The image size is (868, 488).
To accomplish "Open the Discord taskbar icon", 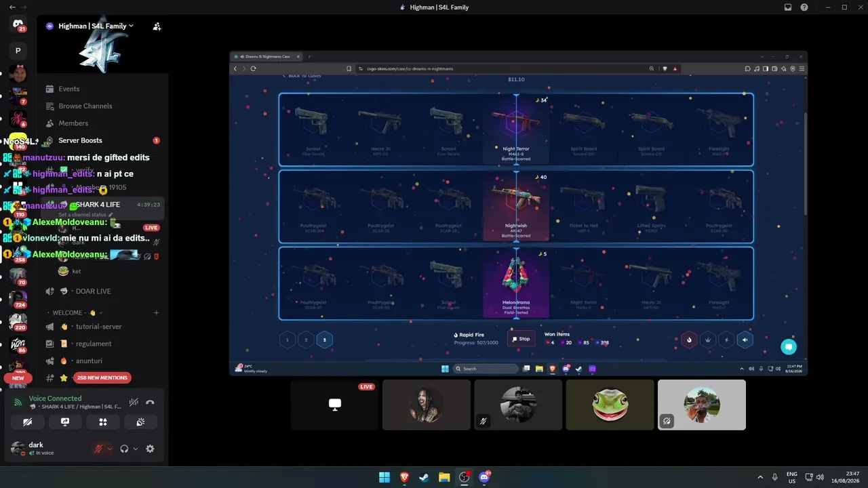I will coord(484,477).
